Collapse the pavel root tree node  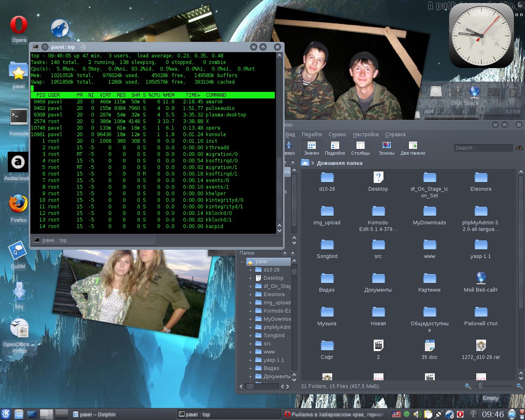(242, 262)
